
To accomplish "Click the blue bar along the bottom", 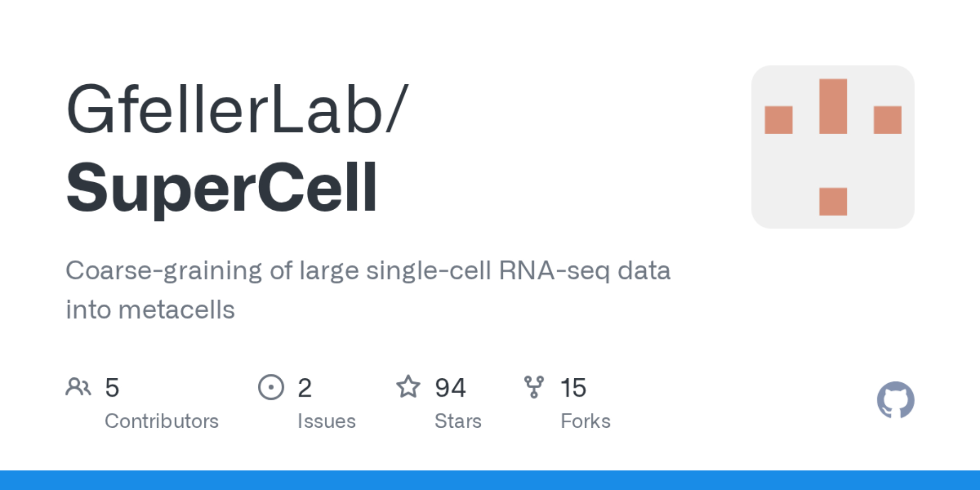I will (490, 480).
